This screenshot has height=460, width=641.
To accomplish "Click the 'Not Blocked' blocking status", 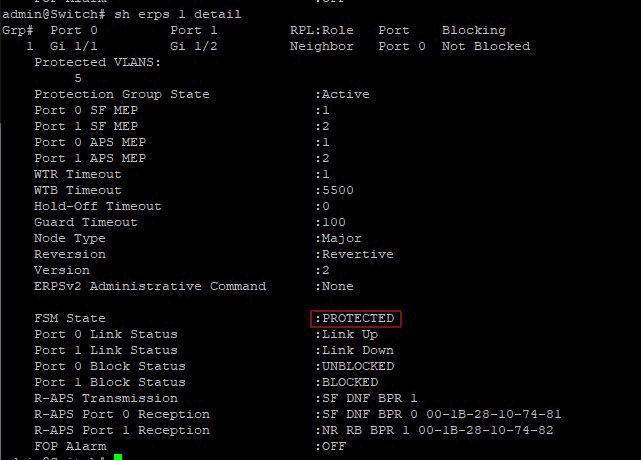I will [486, 46].
